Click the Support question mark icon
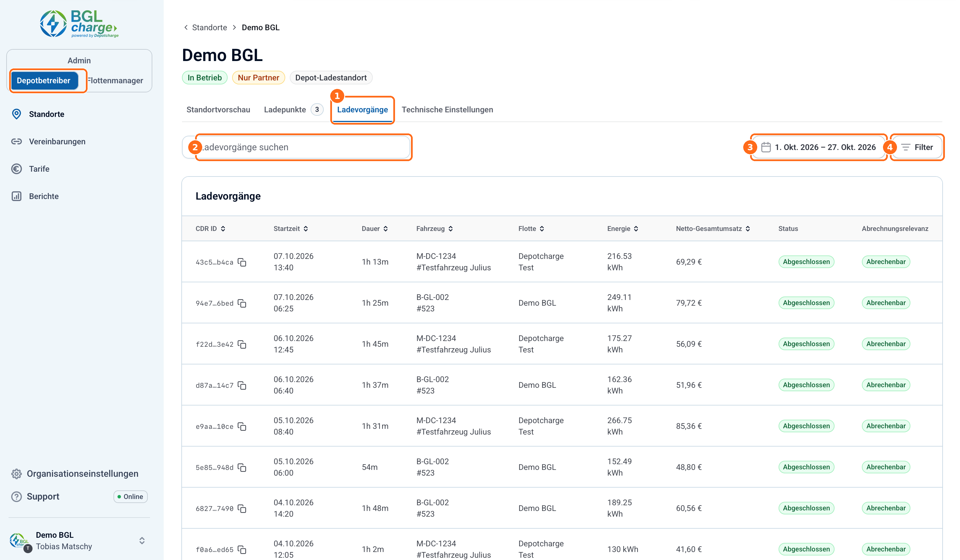 click(x=16, y=497)
